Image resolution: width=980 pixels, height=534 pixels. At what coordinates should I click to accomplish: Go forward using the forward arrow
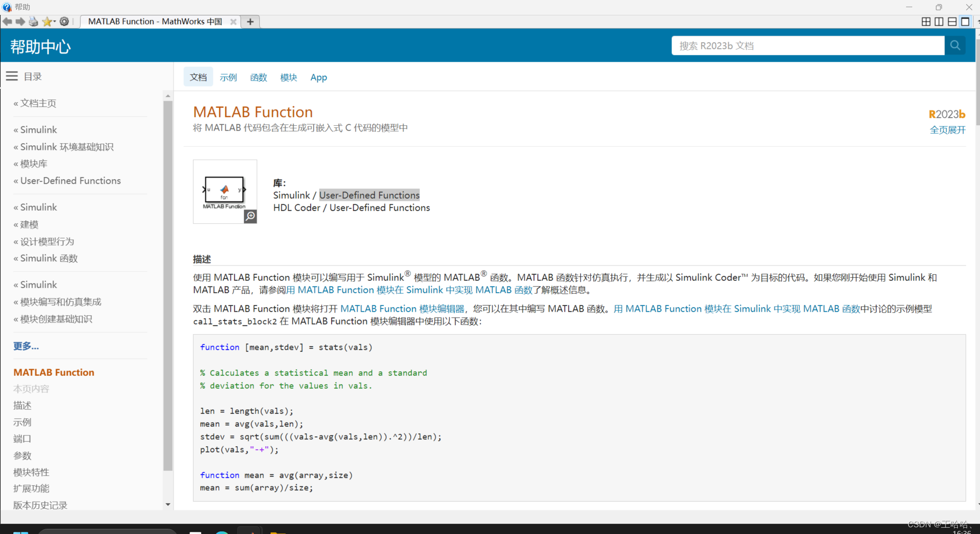tap(20, 22)
